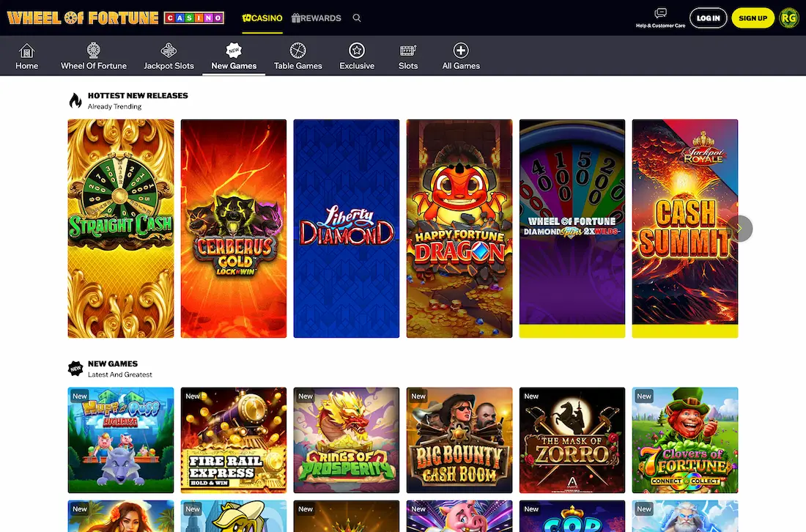Click the All Games plus icon
Viewport: 806px width, 532px height.
coord(461,51)
